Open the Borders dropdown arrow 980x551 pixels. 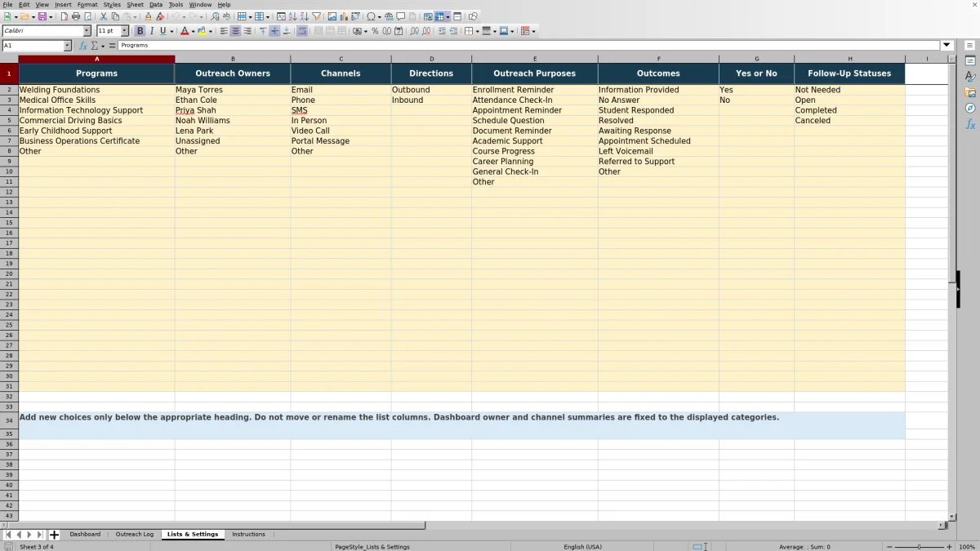477,31
